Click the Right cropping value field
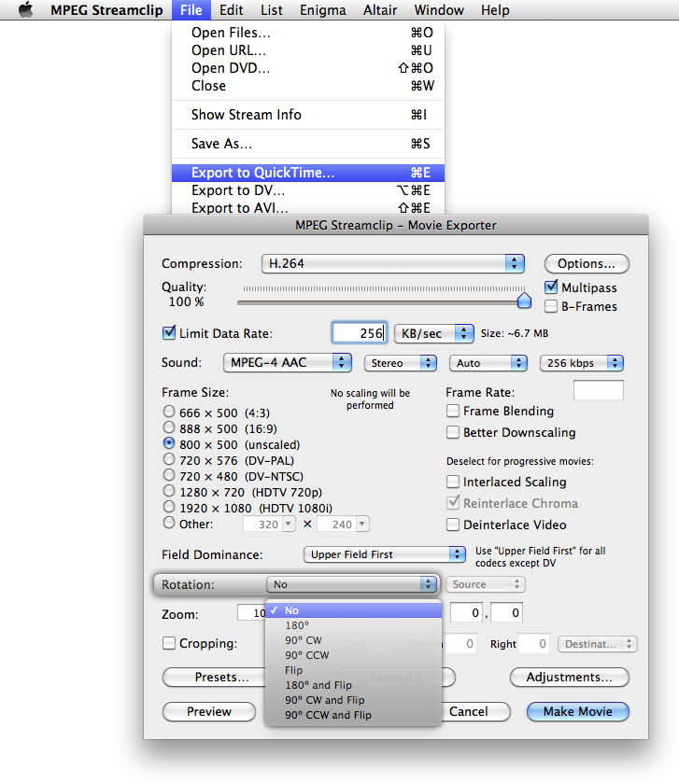This screenshot has width=679, height=784. click(x=533, y=643)
